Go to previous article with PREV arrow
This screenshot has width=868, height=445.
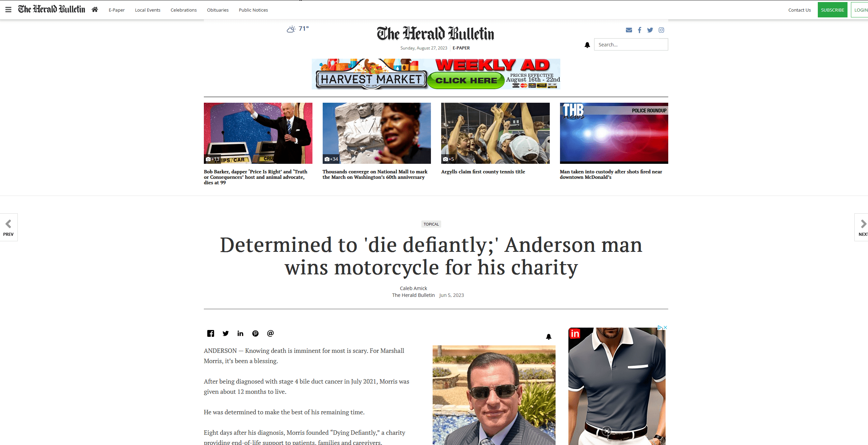tap(9, 227)
